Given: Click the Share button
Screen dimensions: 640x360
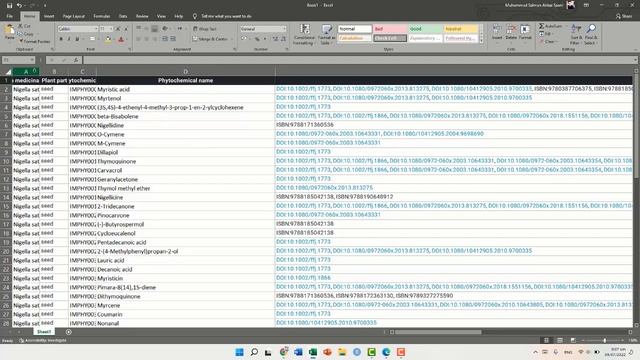Looking at the screenshot, I should coord(624,16).
